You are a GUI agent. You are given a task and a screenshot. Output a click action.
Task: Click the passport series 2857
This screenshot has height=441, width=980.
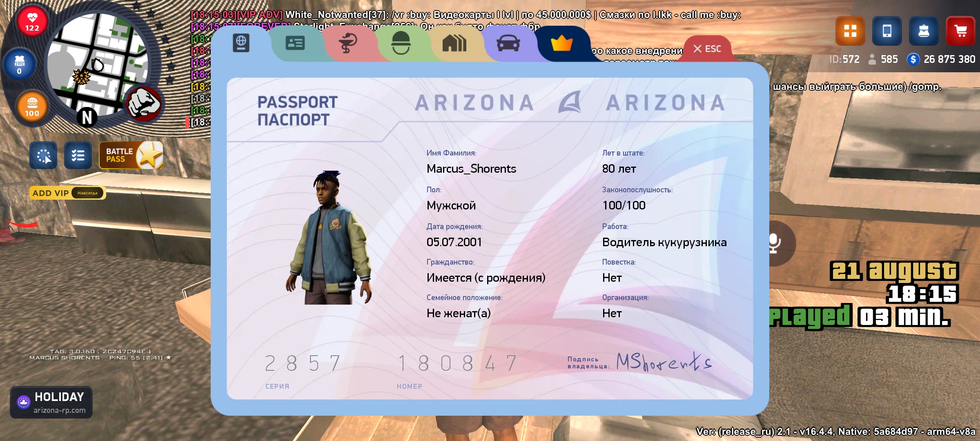click(303, 363)
